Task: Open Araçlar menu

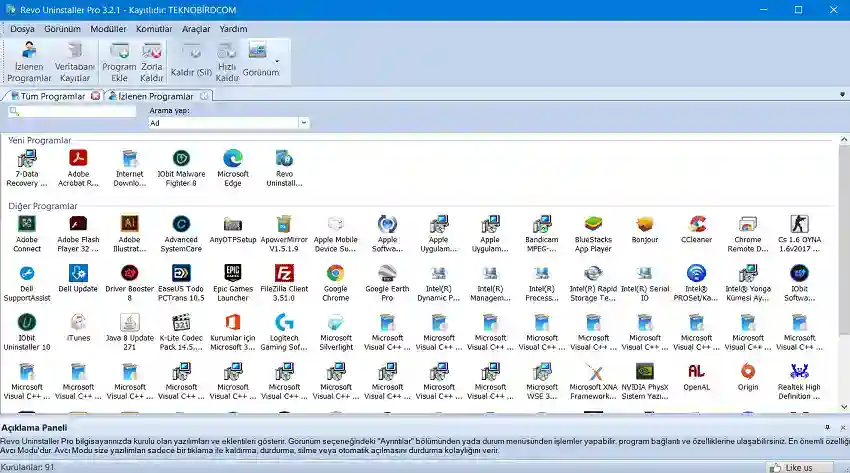Action: tap(196, 29)
